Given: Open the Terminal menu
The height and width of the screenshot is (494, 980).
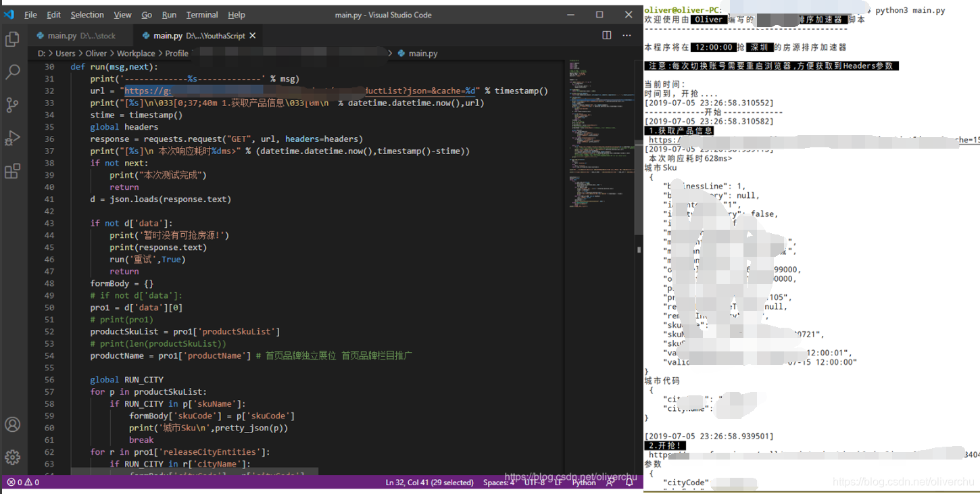Looking at the screenshot, I should [x=202, y=15].
